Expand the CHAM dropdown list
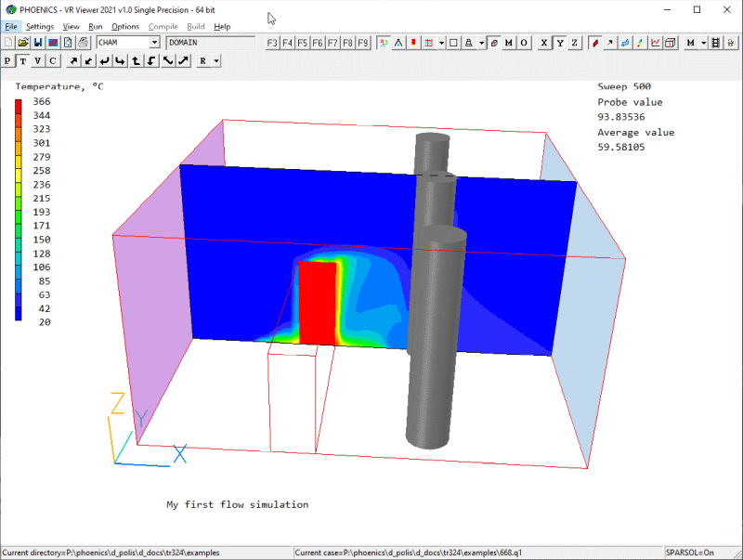Image resolution: width=743 pixels, height=560 pixels. coord(154,43)
